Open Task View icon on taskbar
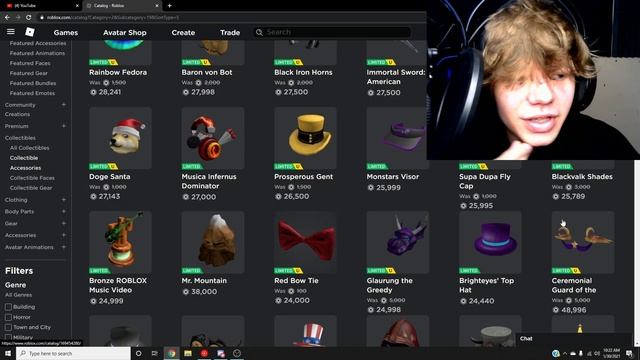The width and height of the screenshot is (640, 360). (155, 353)
